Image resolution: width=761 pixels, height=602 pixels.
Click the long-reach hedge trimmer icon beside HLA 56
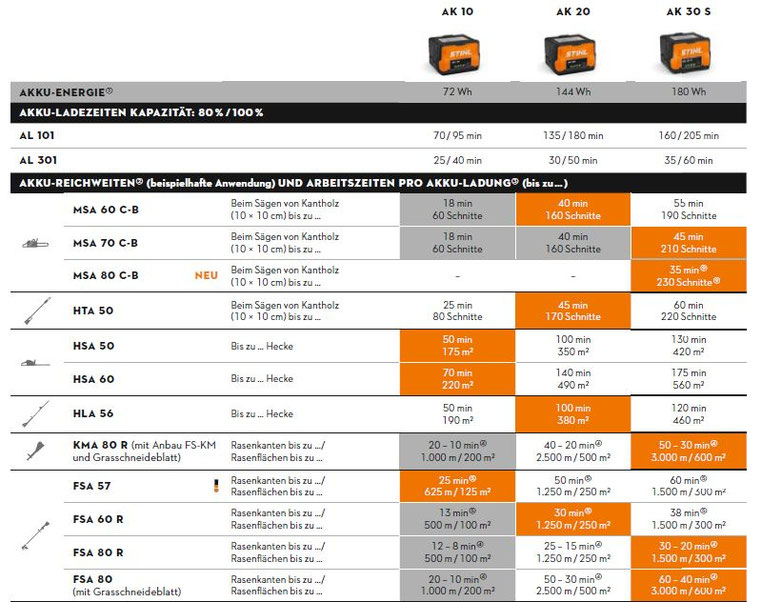pos(36,414)
